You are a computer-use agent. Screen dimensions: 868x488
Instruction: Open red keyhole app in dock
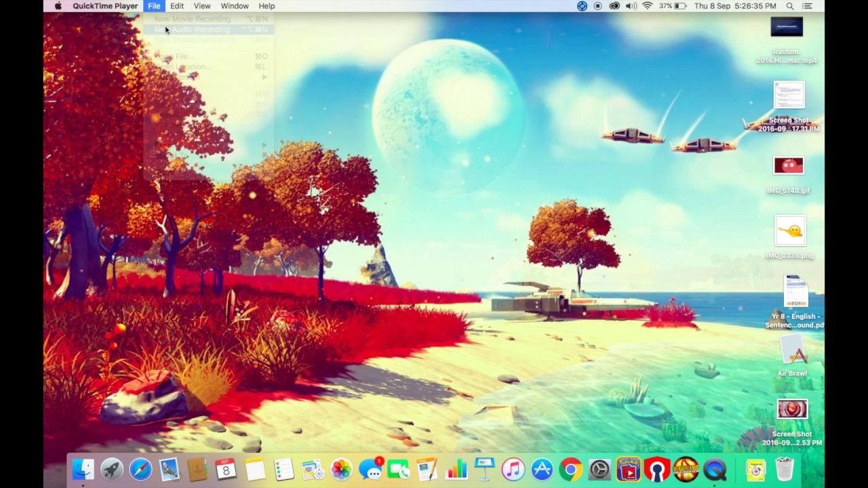(x=657, y=469)
